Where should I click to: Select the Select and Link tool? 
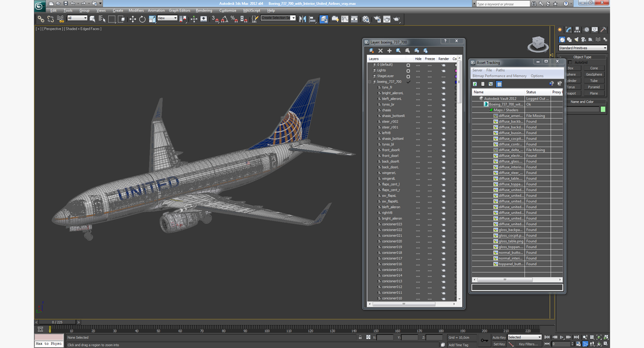[x=41, y=19]
